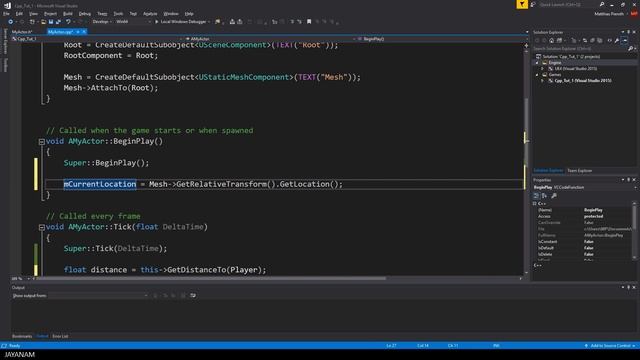The image size is (640, 360).
Task: Click the Alphabetical sort icon in Properties
Action: [x=544, y=196]
